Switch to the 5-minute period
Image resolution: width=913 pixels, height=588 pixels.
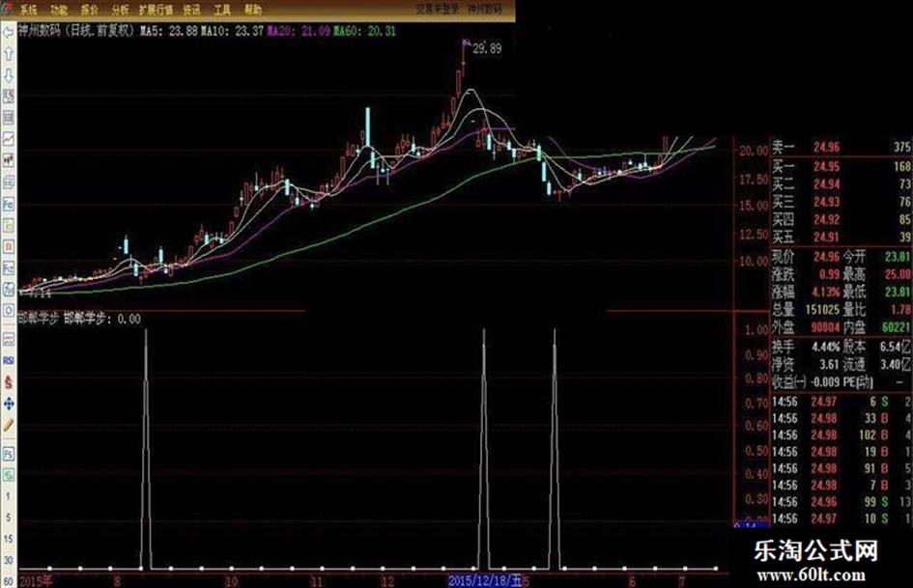pos(8,518)
